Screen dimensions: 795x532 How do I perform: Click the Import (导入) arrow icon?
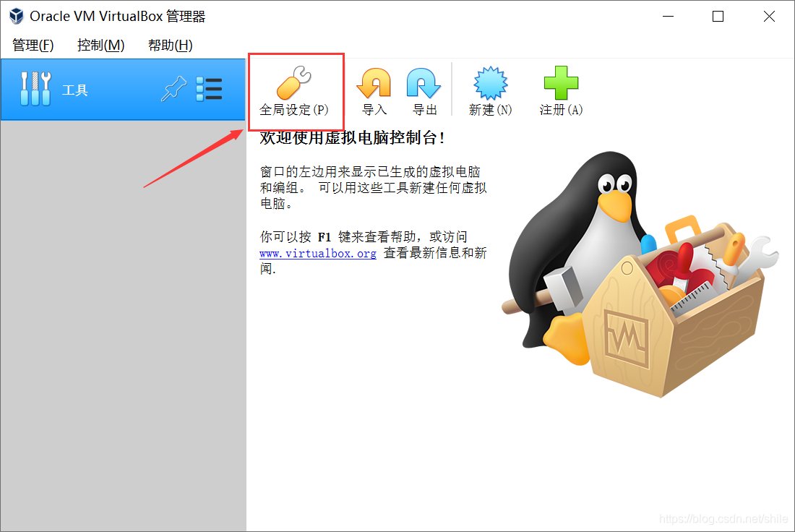click(x=374, y=82)
